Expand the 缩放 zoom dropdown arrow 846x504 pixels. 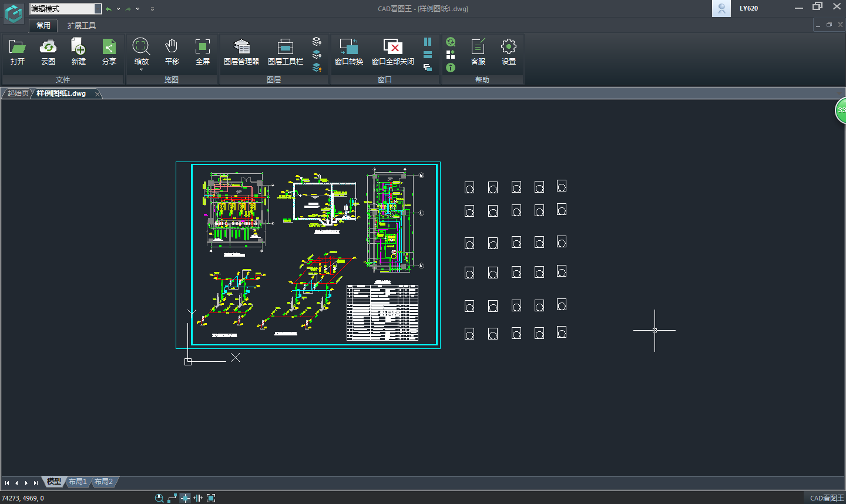point(141,70)
